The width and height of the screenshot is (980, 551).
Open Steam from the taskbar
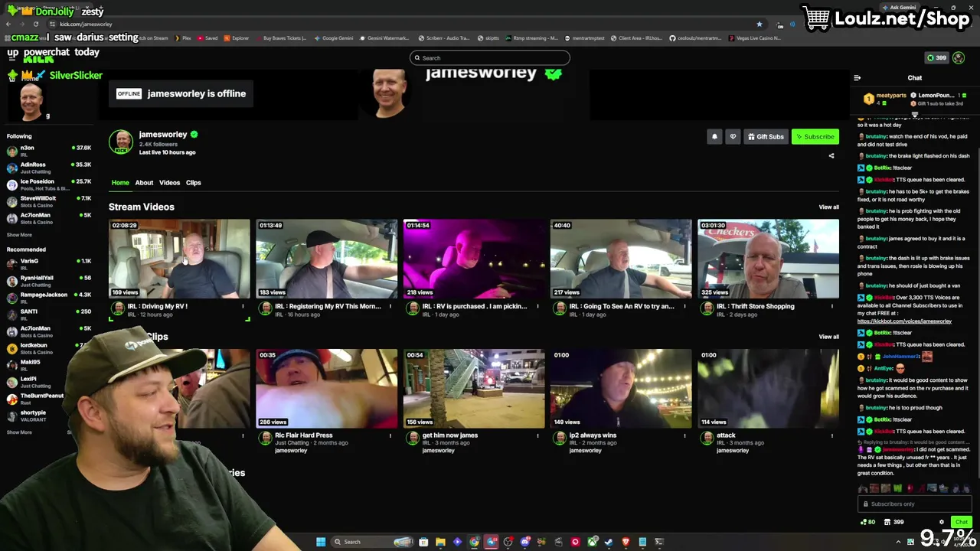click(x=609, y=542)
